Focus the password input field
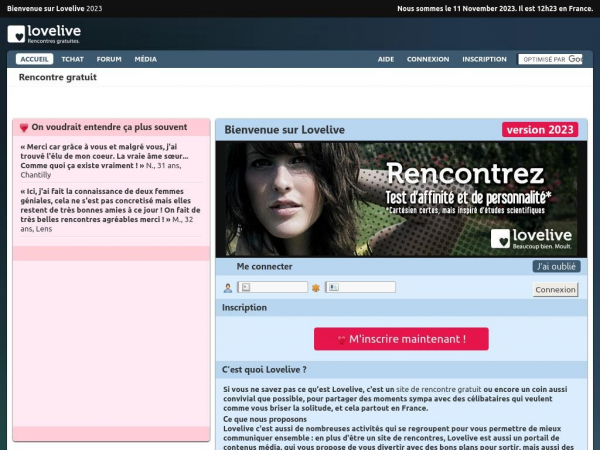 [x=360, y=288]
